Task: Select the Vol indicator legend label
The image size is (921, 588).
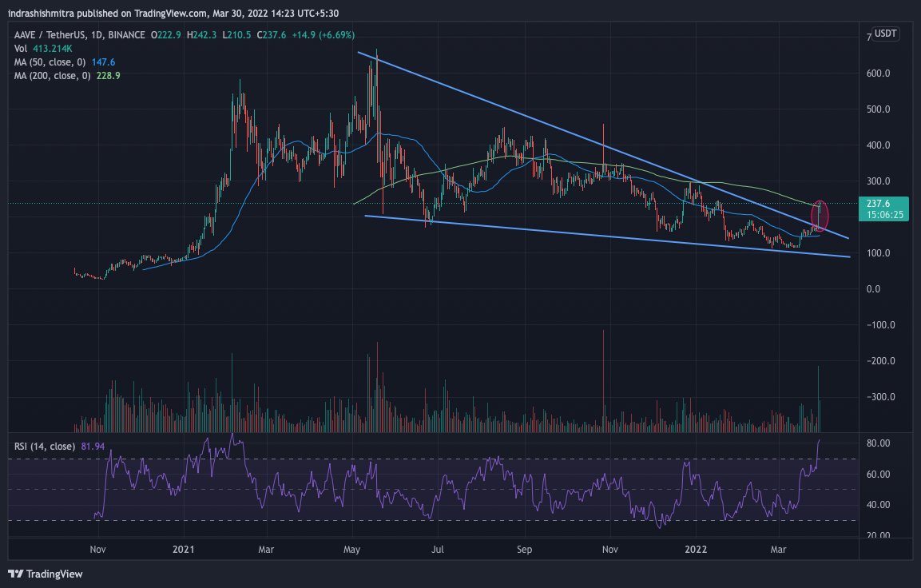Action: [x=22, y=49]
